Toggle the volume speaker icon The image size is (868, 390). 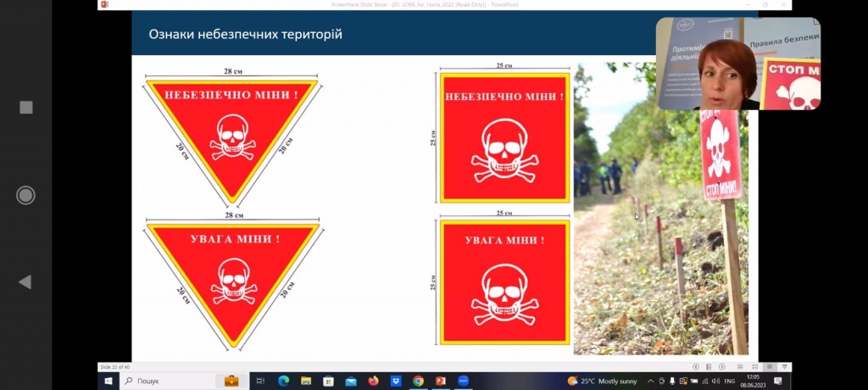(x=717, y=381)
